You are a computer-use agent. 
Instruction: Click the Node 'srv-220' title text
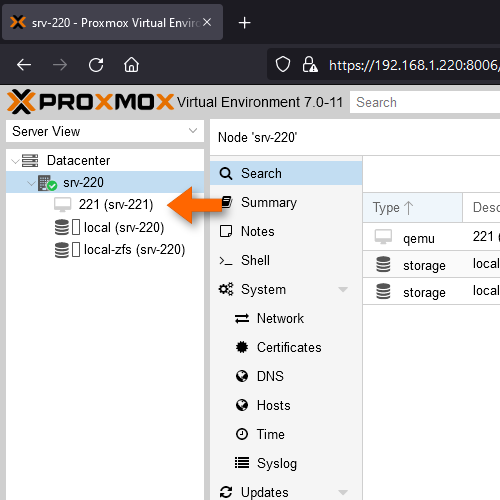tap(257, 137)
